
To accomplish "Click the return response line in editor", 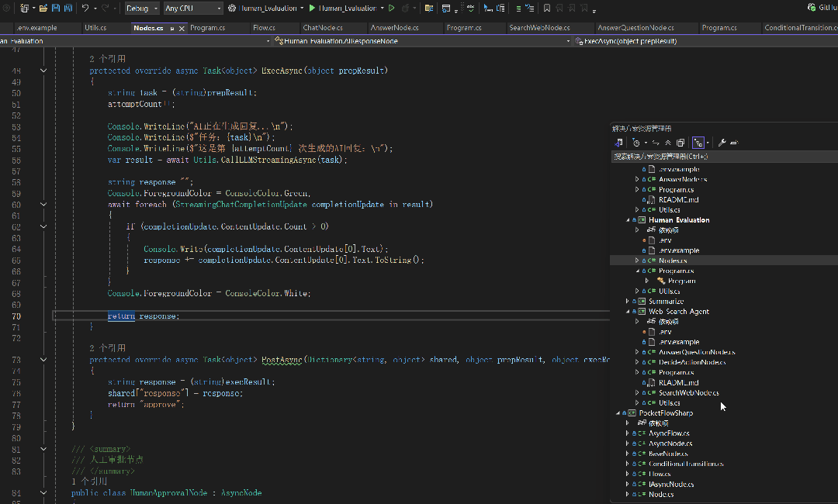I will coord(144,316).
